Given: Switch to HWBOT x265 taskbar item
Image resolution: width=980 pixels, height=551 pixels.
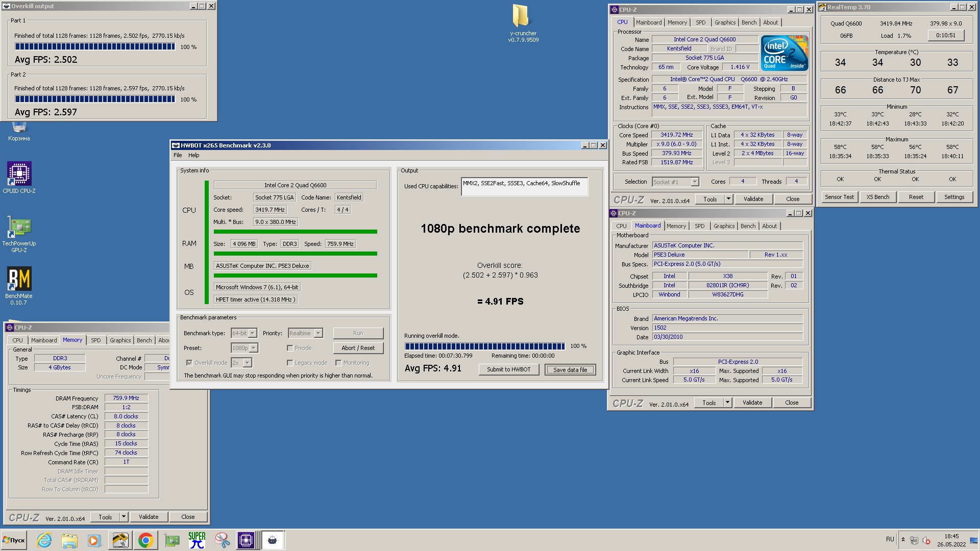Looking at the screenshot, I should coord(273,540).
